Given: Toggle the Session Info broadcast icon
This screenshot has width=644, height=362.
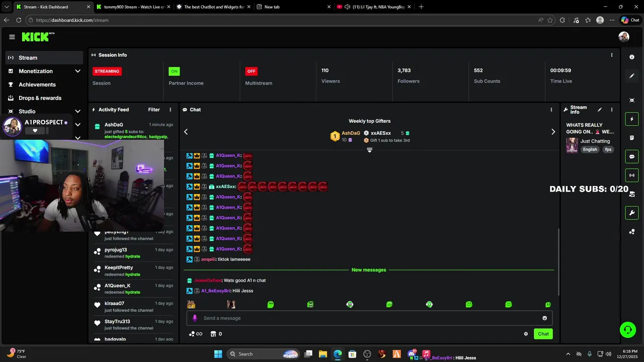Looking at the screenshot, I should pyautogui.click(x=632, y=175).
